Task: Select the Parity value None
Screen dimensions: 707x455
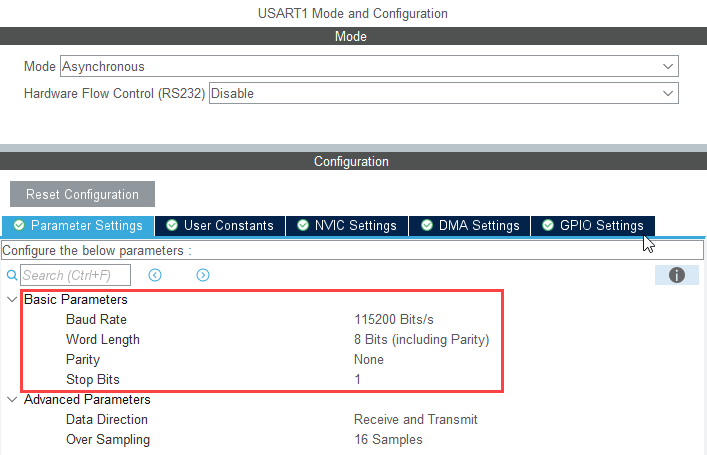Action: coord(369,359)
